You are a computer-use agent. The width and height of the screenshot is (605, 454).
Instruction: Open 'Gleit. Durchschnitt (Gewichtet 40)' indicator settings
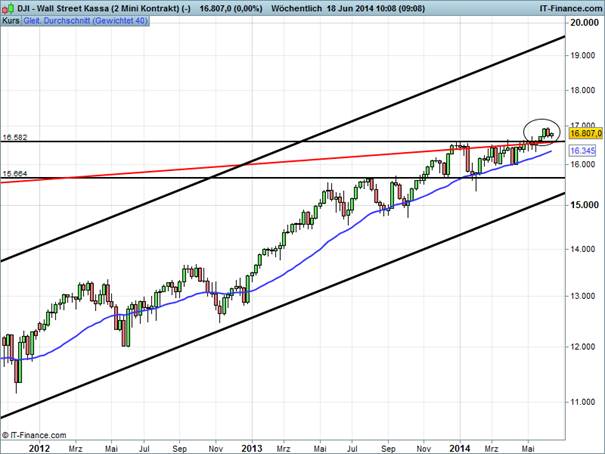click(85, 20)
